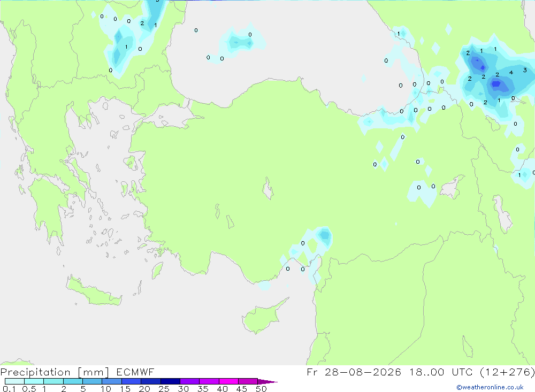The image size is (535, 392).
Task: Click the '4' precipitation value on the map
Action: point(511,72)
